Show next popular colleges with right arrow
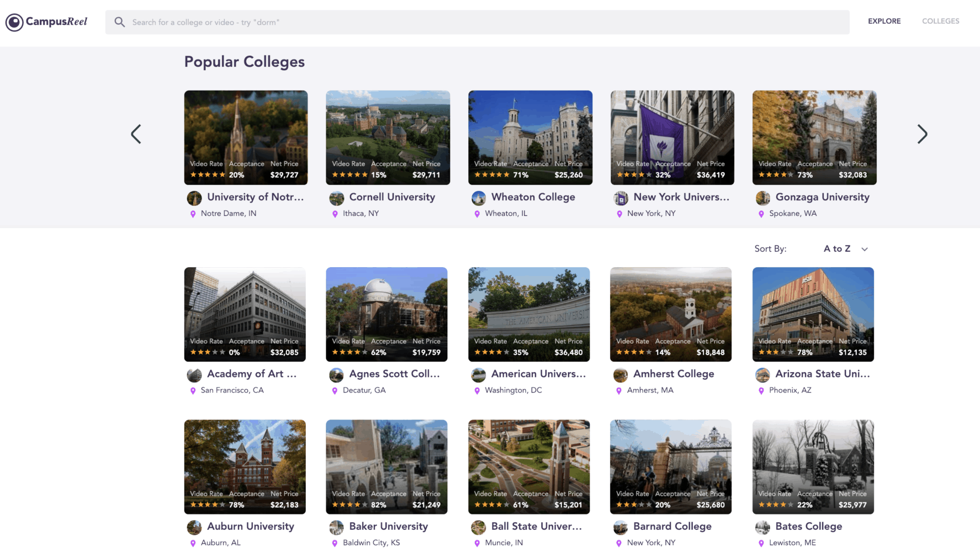980x552 pixels. click(922, 134)
